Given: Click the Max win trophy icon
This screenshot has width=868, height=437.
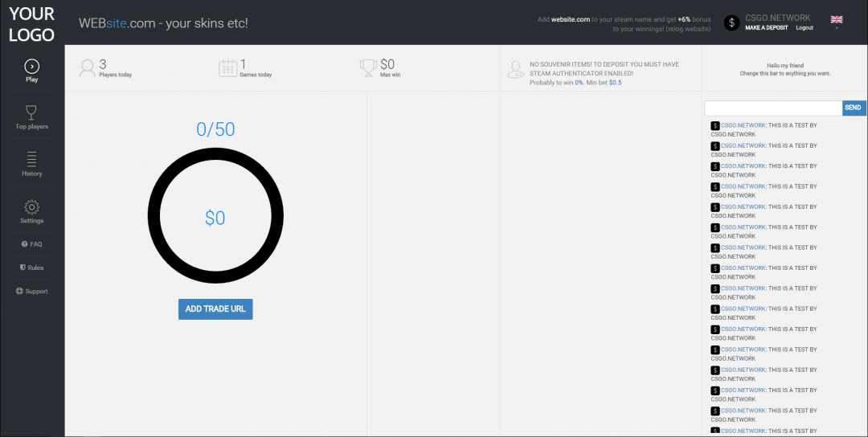Looking at the screenshot, I should pos(368,68).
